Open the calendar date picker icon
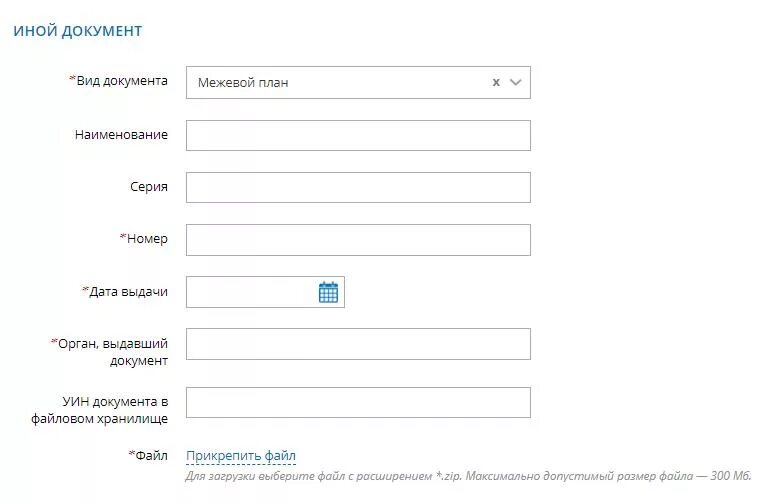The width and height of the screenshot is (780, 504). (x=328, y=292)
